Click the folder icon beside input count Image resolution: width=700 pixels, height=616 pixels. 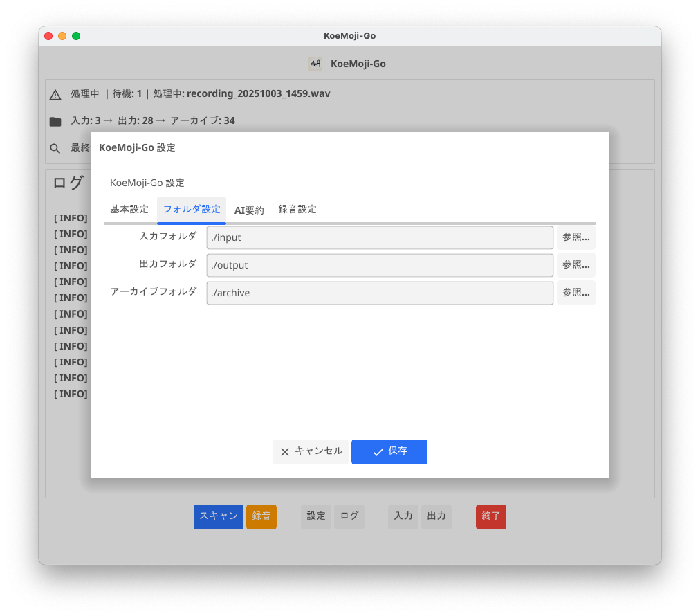pos(55,122)
